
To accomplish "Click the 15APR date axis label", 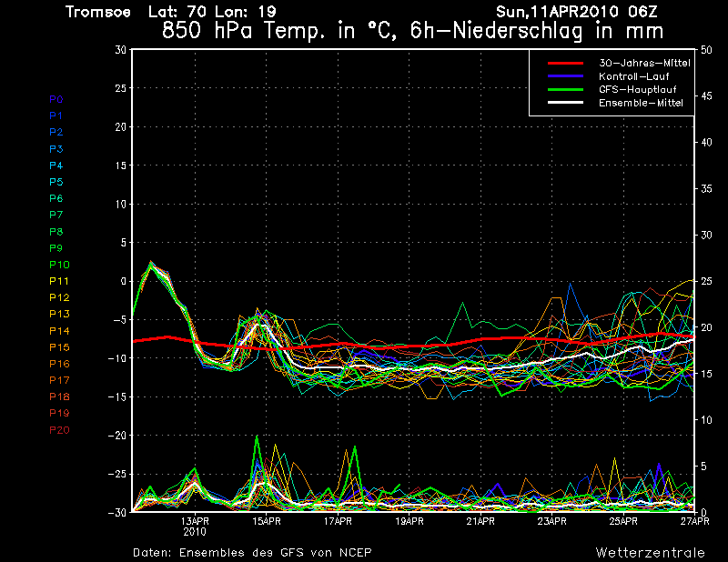I will coord(267,521).
